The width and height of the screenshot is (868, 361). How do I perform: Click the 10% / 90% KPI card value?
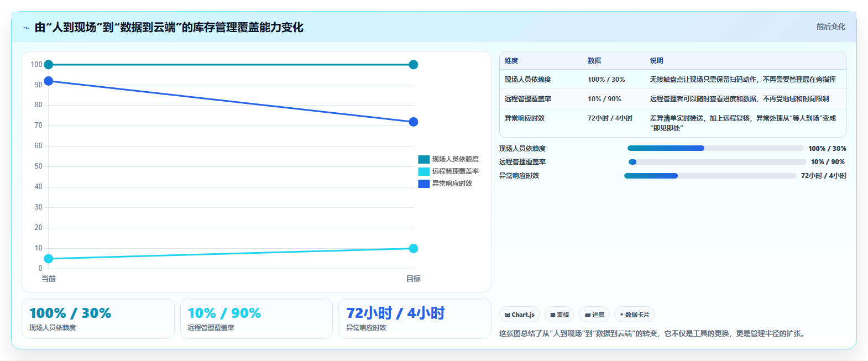click(224, 313)
